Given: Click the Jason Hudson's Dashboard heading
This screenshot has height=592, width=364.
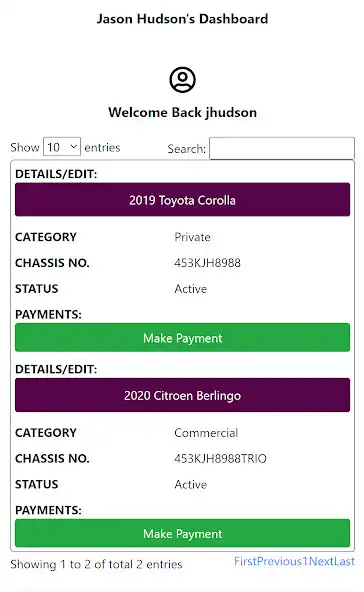Looking at the screenshot, I should pyautogui.click(x=182, y=19).
